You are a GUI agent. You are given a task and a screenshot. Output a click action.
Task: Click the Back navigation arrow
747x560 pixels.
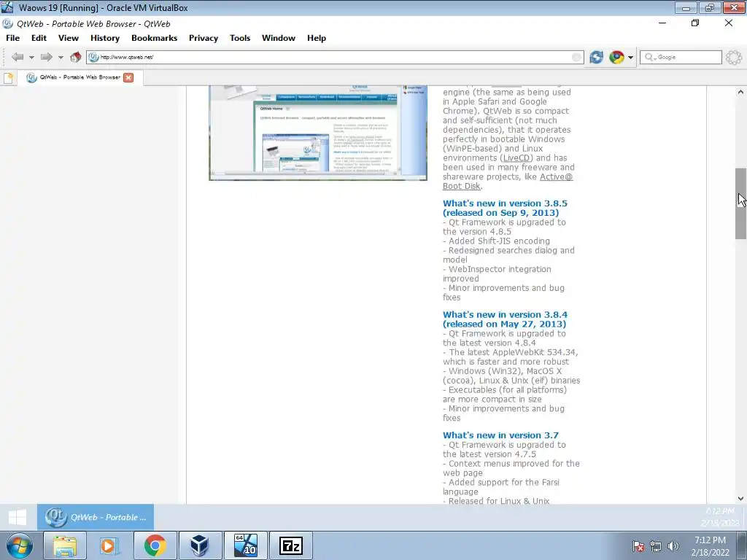pyautogui.click(x=18, y=57)
